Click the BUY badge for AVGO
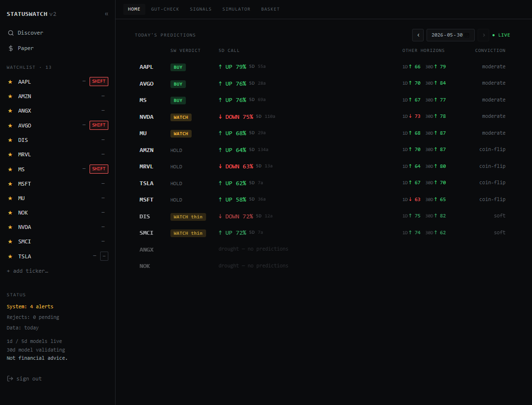 [178, 84]
